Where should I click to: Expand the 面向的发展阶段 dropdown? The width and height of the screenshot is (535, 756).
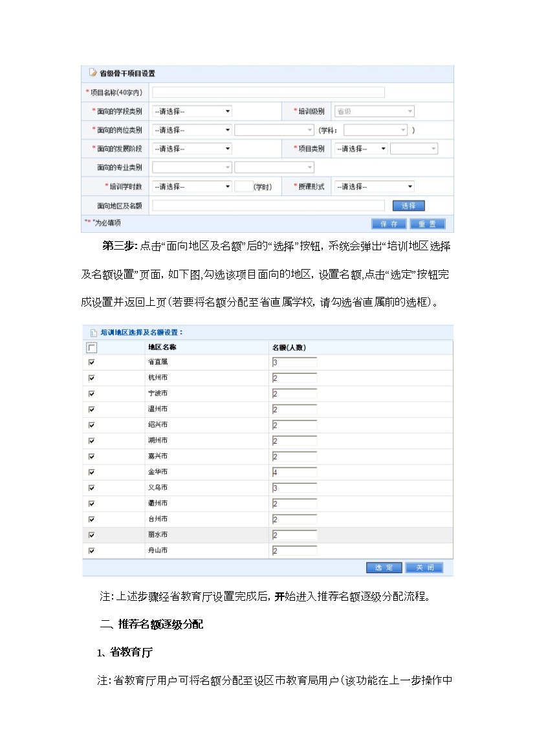click(192, 149)
